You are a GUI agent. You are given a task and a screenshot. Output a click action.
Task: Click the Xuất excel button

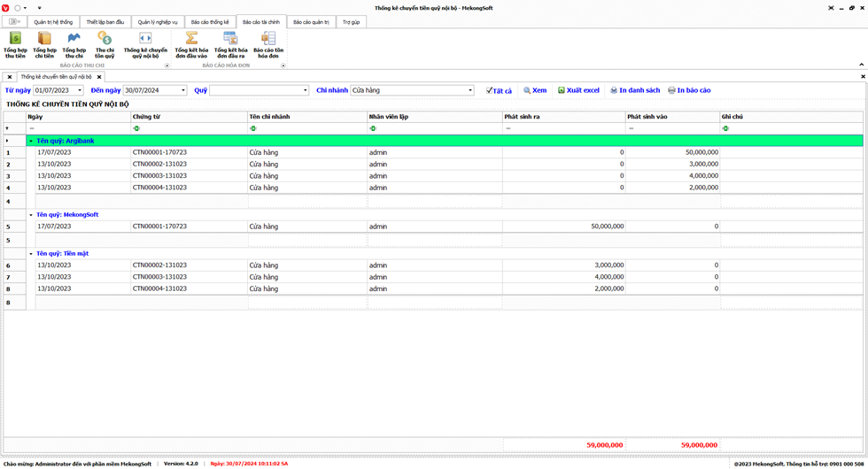(x=578, y=90)
